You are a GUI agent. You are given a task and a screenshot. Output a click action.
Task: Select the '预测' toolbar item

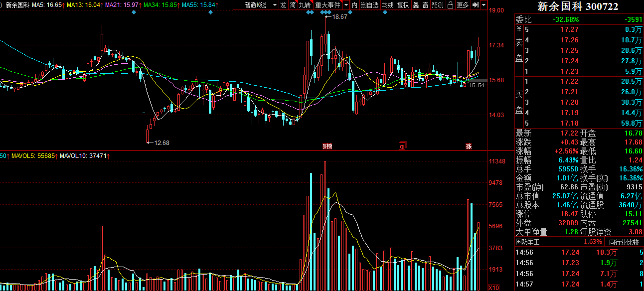[x=437, y=5]
